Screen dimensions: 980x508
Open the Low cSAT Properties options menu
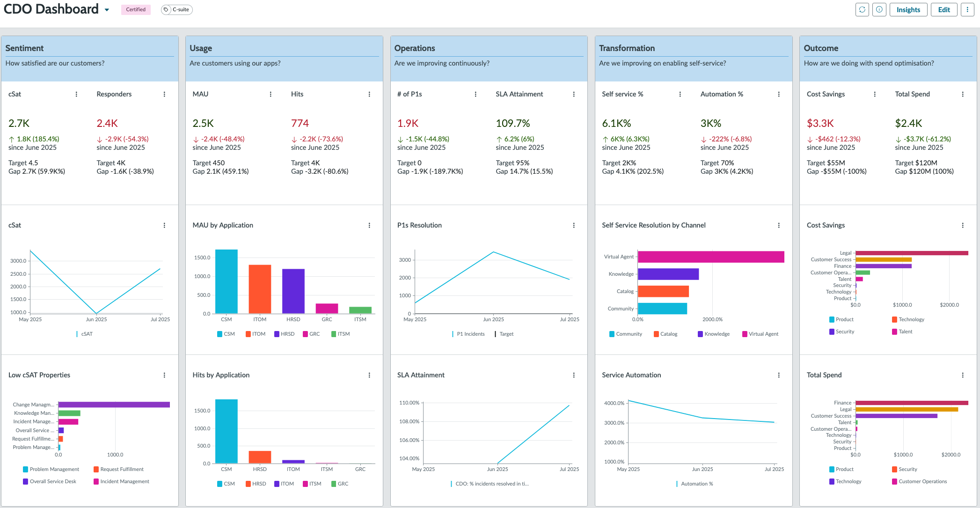[164, 375]
